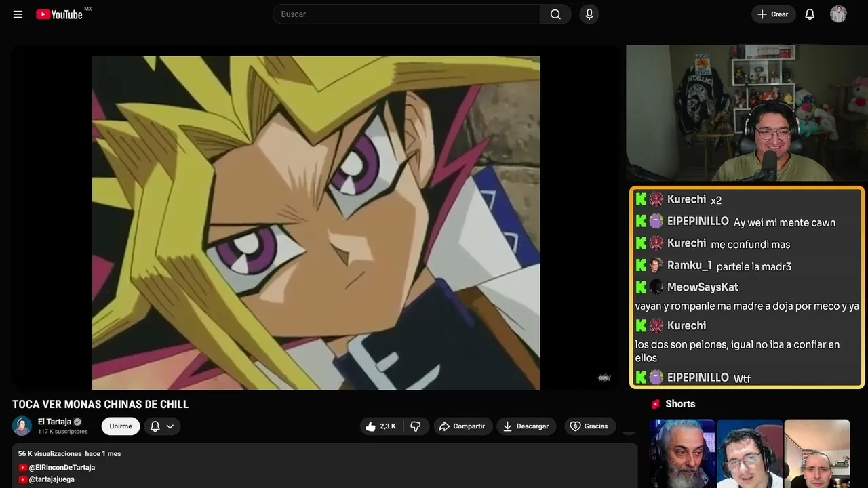Screen dimensions: 868x488
Task: Click the Unirme membership button
Action: pos(121,426)
